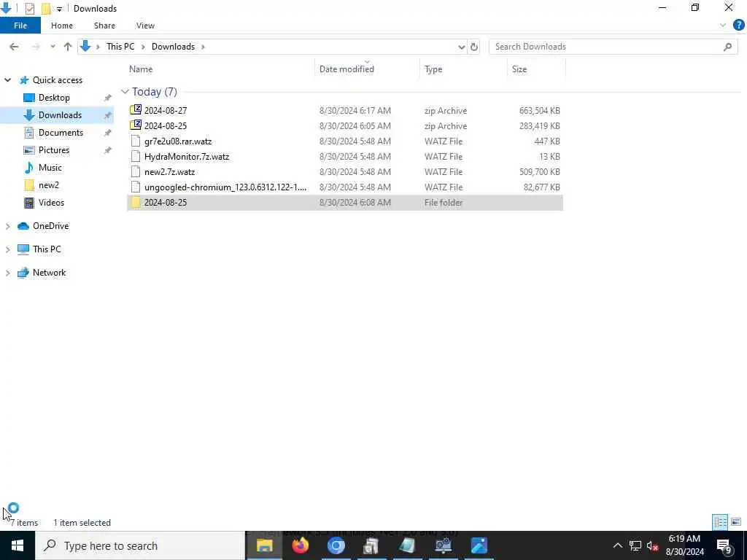Expand the ribbon with the chevron
Viewport: 747px width, 560px height.
(723, 26)
